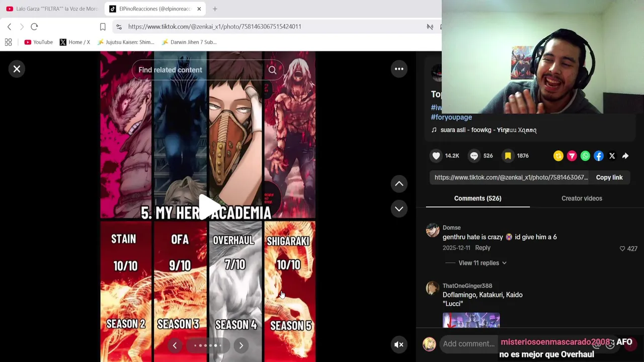
Task: Open Domse's profile avatar
Action: tap(432, 230)
